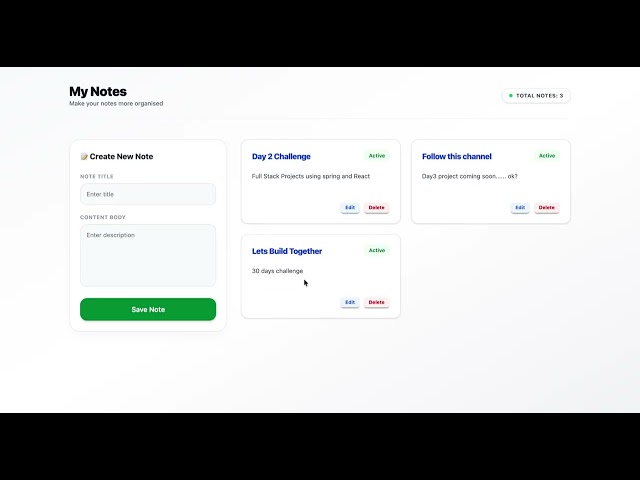The width and height of the screenshot is (640, 480).
Task: Click Active badge on Lets Build Together
Action: click(377, 250)
